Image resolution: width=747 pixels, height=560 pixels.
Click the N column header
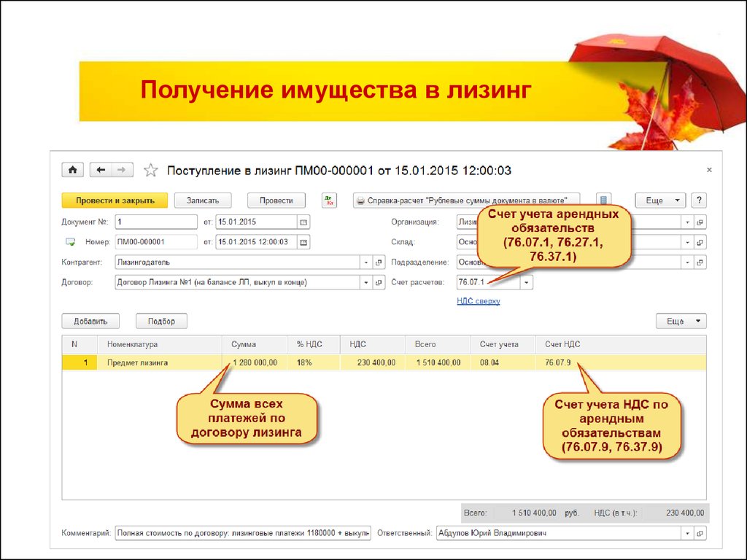[x=80, y=344]
